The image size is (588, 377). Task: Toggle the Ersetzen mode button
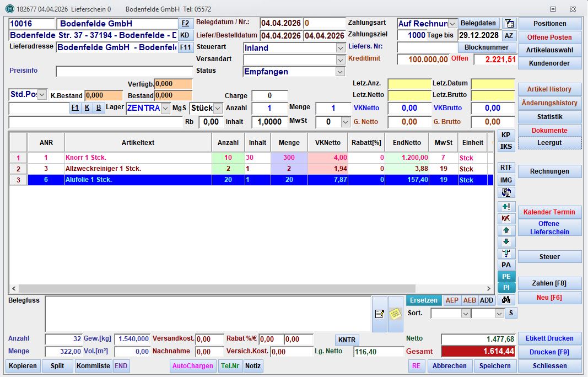[424, 300]
